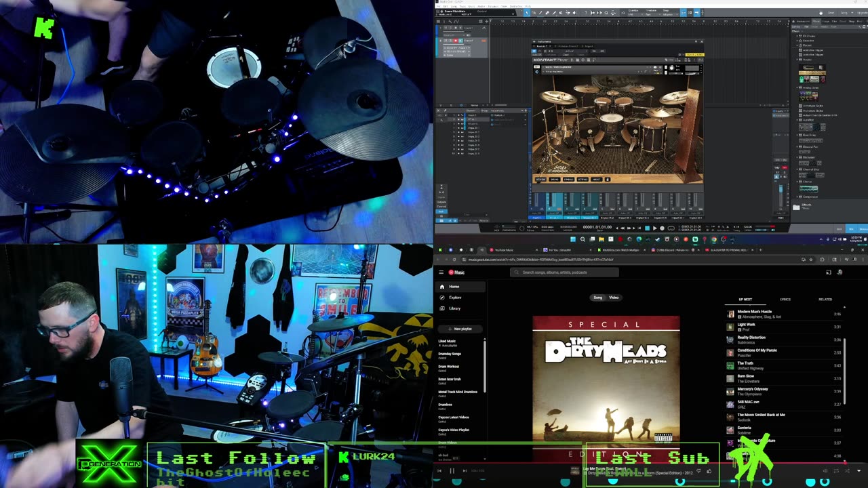Switch to the RELATED tab

825,299
